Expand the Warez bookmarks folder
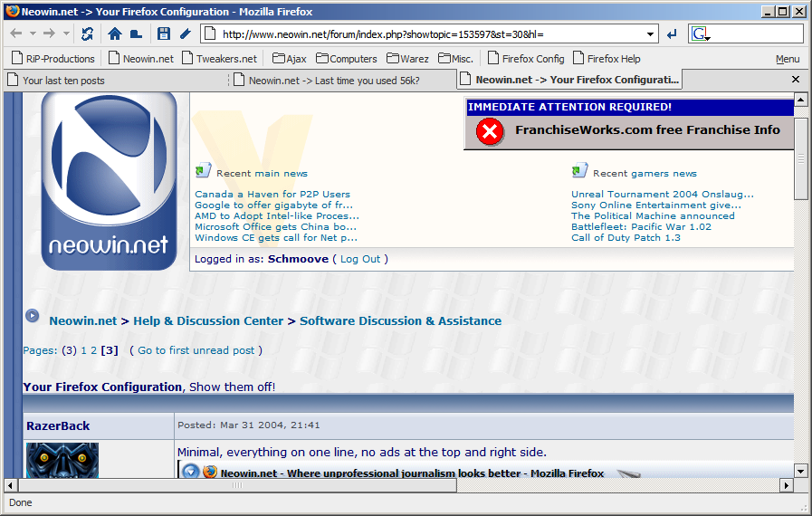This screenshot has width=812, height=516. 407,59
